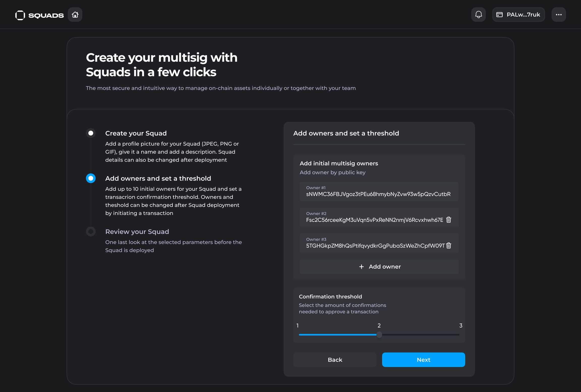The width and height of the screenshot is (581, 392).
Task: Click the Squads logo in header
Action: pyautogui.click(x=39, y=15)
